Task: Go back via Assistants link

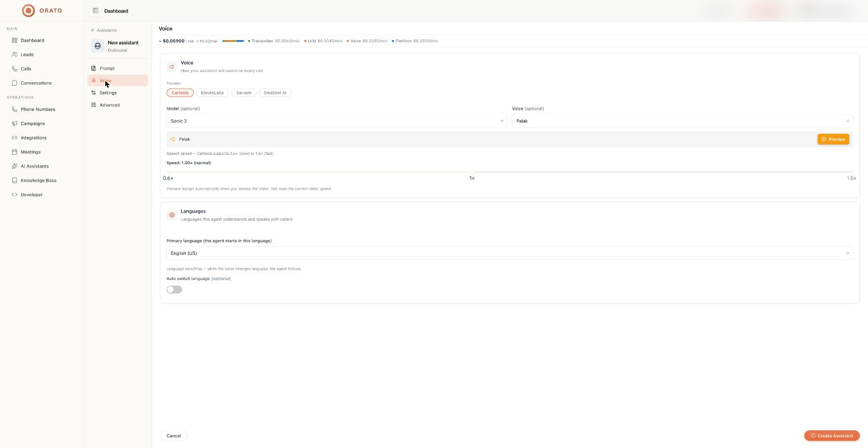Action: 103,30
